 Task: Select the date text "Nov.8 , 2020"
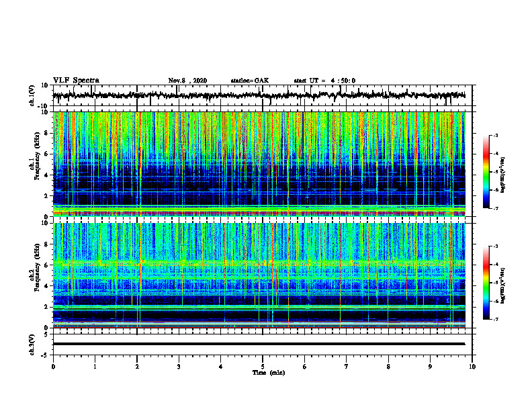(x=187, y=81)
